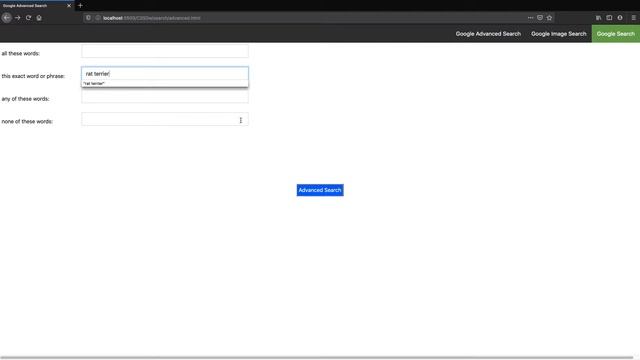640x360 pixels.
Task: Go forward to the next page
Action: click(18, 18)
